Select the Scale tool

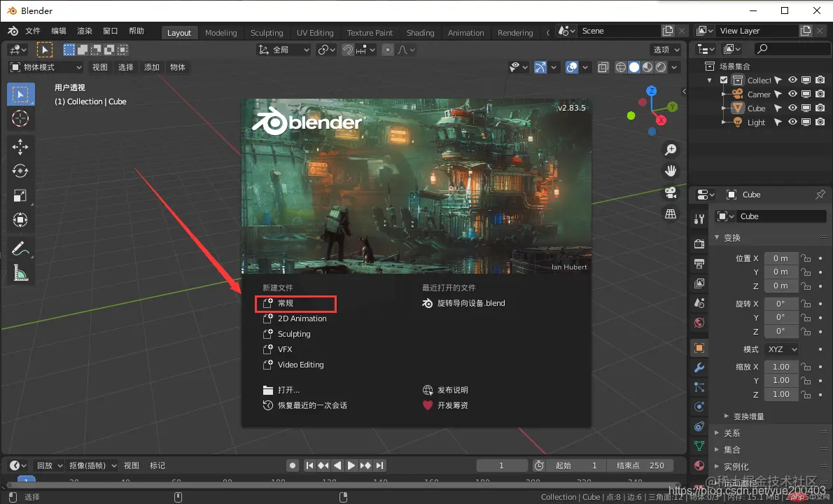point(21,195)
